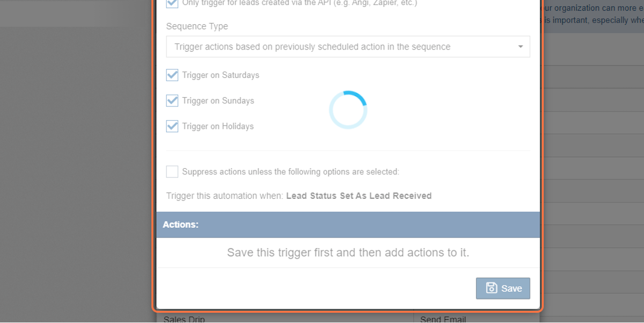Click the checkmark icon for Trigger on Holidays
The image size is (644, 323).
pos(172,126)
